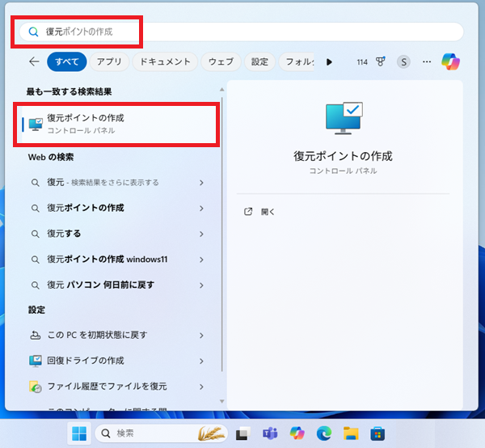The width and height of the screenshot is (485, 448).
Task: Open Task View on the taskbar
Action: [243, 433]
